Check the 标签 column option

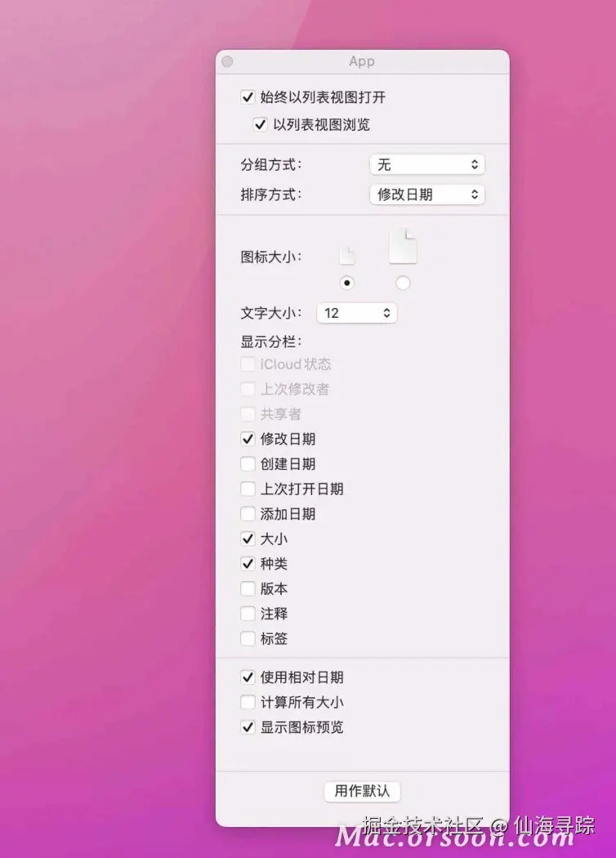[248, 638]
